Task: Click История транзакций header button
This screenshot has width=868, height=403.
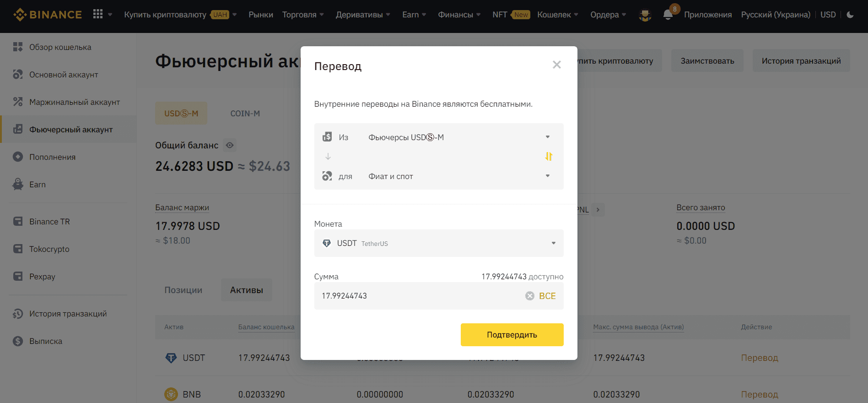Action: pos(801,60)
